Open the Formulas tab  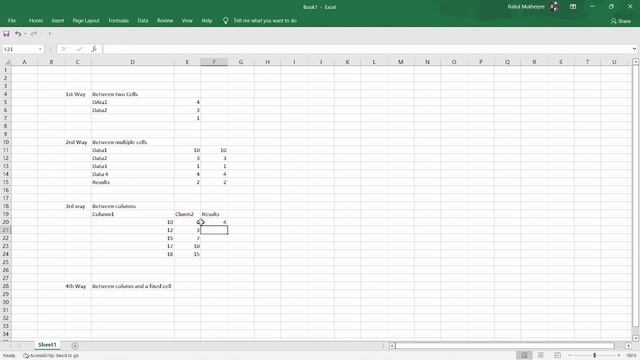118,20
